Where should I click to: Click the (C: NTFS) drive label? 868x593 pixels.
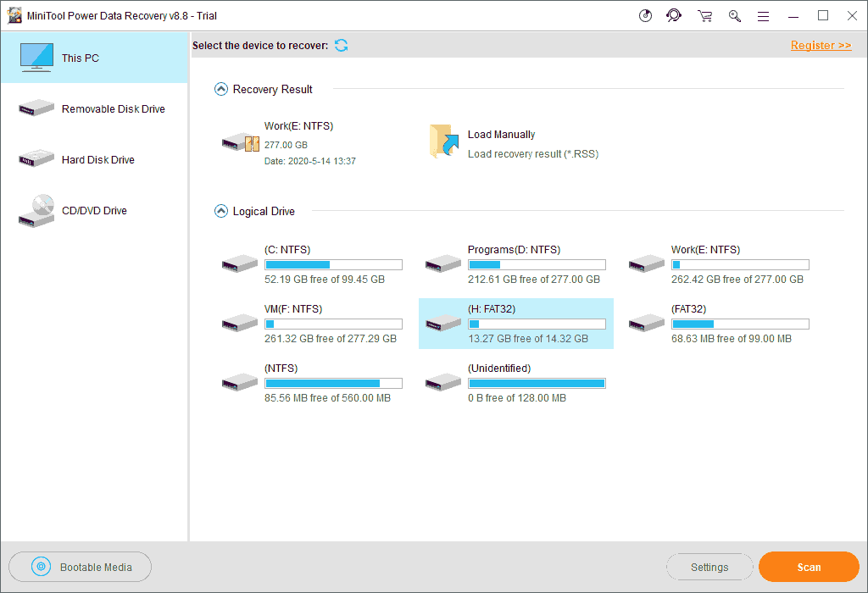287,249
